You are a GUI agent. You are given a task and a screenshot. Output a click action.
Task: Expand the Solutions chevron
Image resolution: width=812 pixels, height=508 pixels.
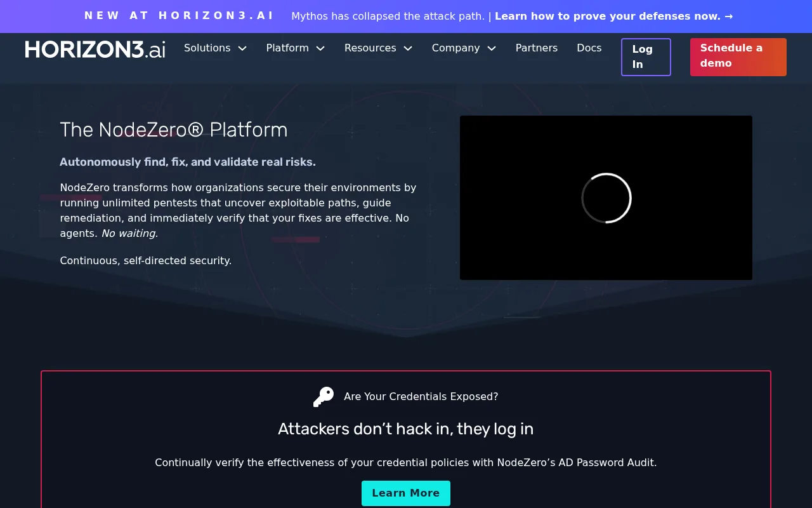click(x=242, y=48)
